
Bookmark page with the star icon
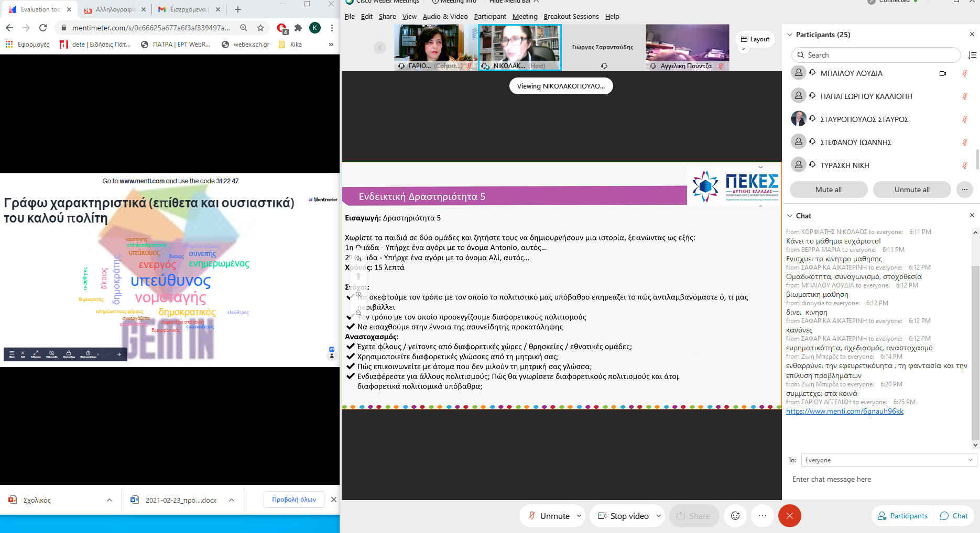point(260,28)
